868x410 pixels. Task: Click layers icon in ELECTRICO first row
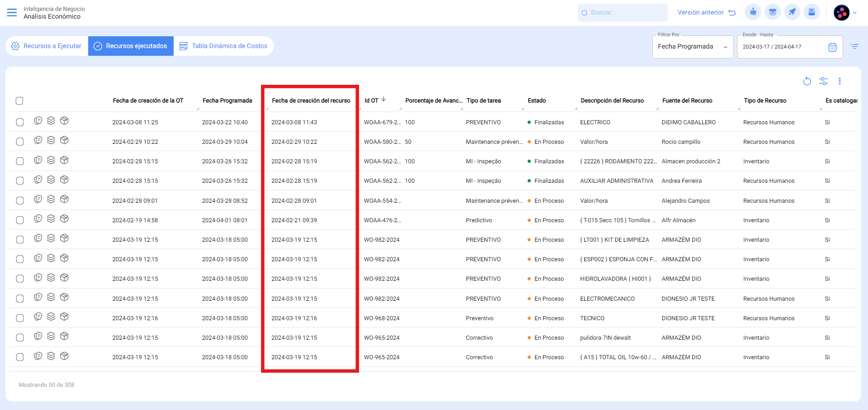click(x=51, y=121)
